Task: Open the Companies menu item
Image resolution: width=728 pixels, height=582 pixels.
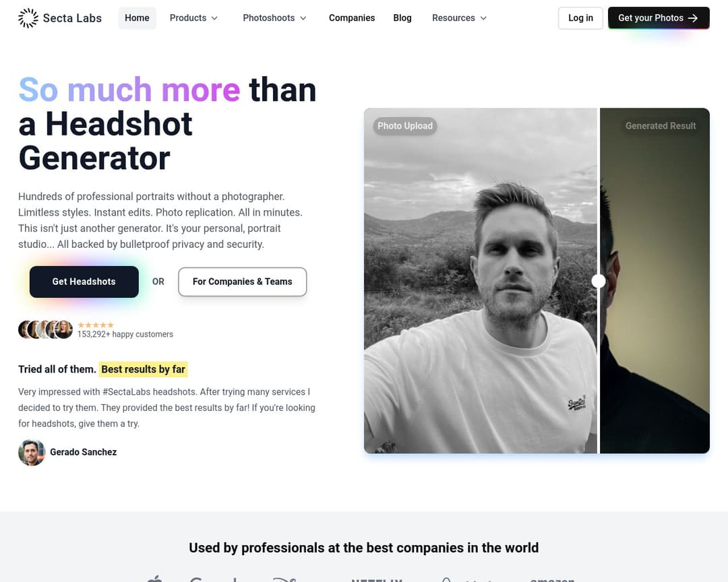Action: coord(351,18)
